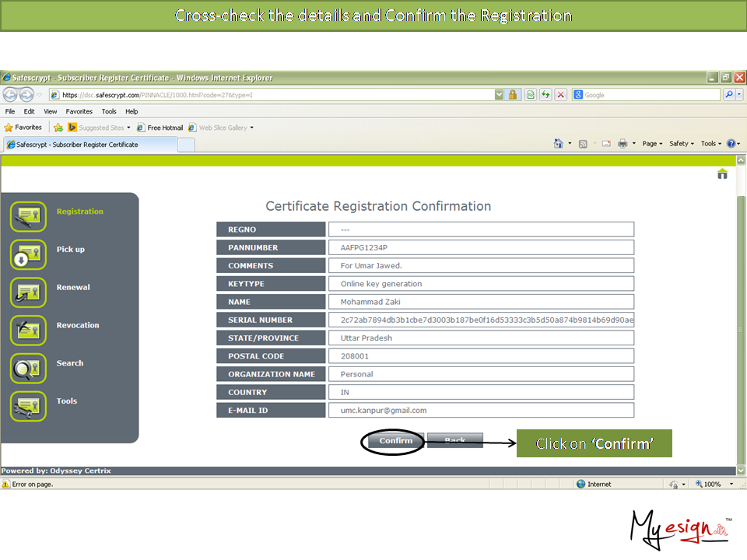Click the Confirm button
The width and height of the screenshot is (747, 560).
click(x=395, y=441)
